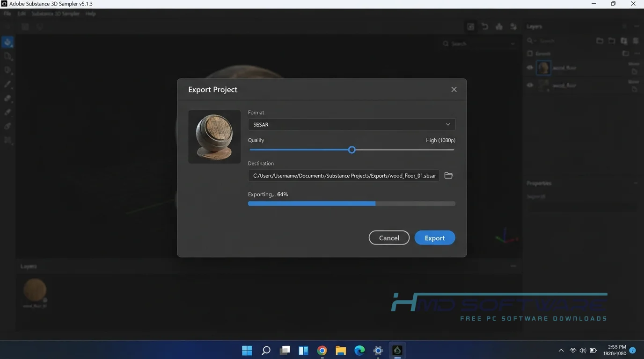644x359 pixels.
Task: Open the Substance 3D Sampler menu
Action: (x=56, y=14)
